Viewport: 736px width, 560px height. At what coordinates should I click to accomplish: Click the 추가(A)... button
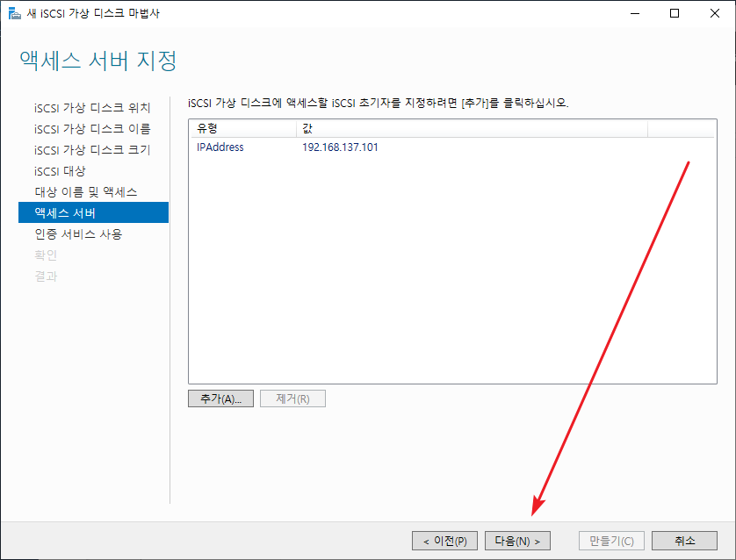(220, 398)
